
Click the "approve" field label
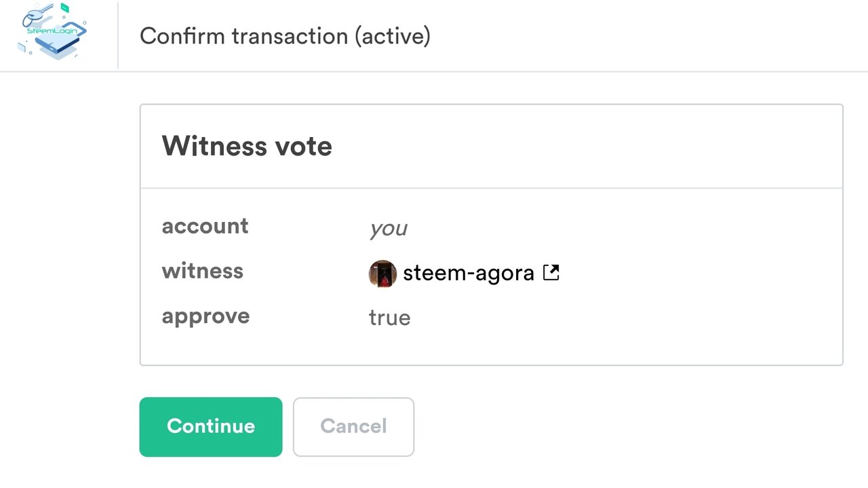[x=205, y=317]
